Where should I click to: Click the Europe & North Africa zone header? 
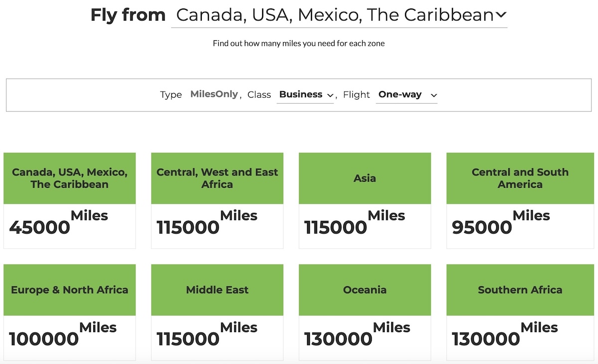(x=70, y=290)
